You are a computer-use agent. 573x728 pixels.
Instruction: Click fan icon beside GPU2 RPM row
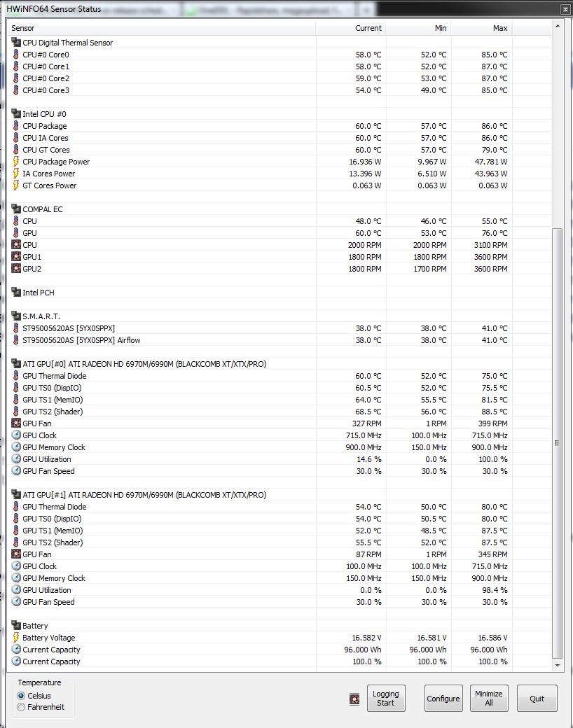[16, 268]
